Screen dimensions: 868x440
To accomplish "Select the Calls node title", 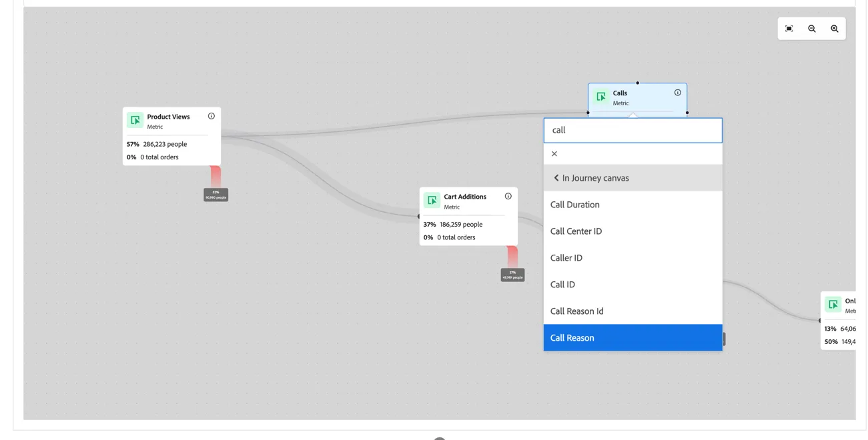I will click(x=620, y=93).
